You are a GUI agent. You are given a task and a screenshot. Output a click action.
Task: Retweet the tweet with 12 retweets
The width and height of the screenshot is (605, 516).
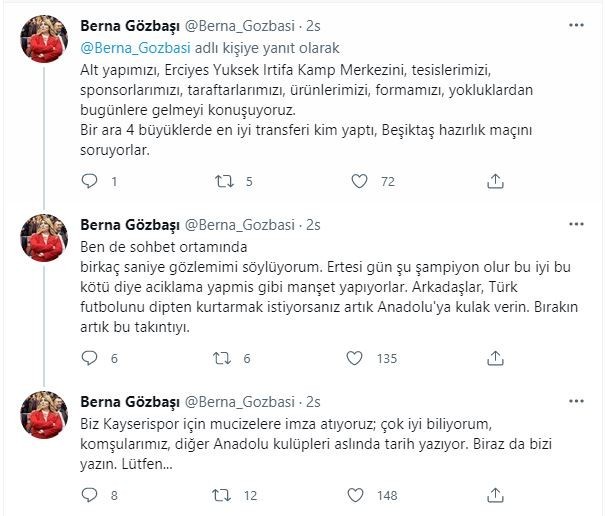(x=225, y=493)
